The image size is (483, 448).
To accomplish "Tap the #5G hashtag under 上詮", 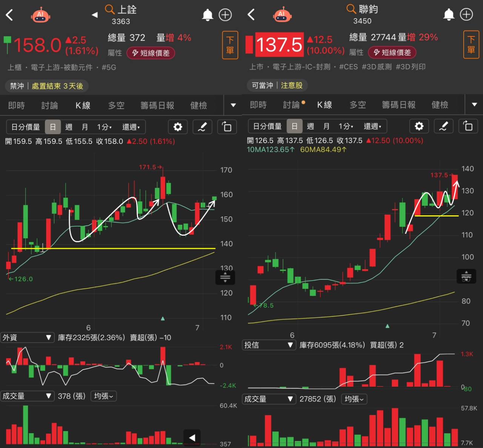I will point(109,68).
